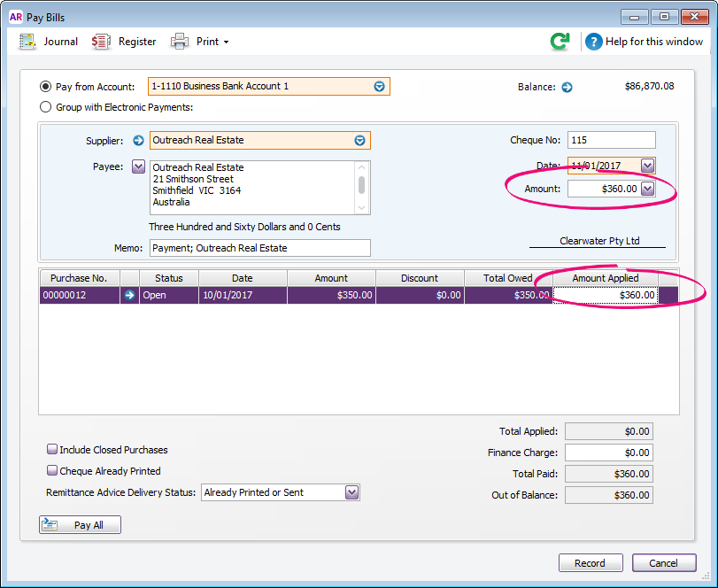Open purchase 00000012 via row arrow
Screen dimensions: 718x588
click(x=130, y=295)
